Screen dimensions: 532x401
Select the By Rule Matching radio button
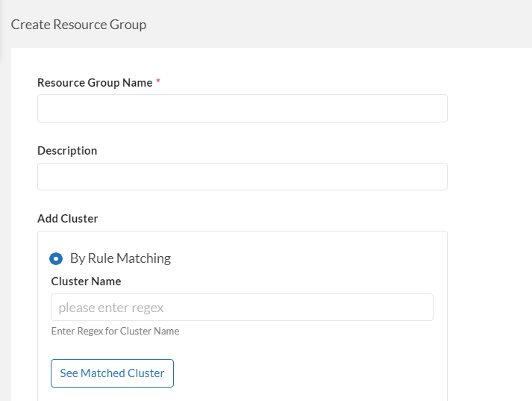point(56,258)
